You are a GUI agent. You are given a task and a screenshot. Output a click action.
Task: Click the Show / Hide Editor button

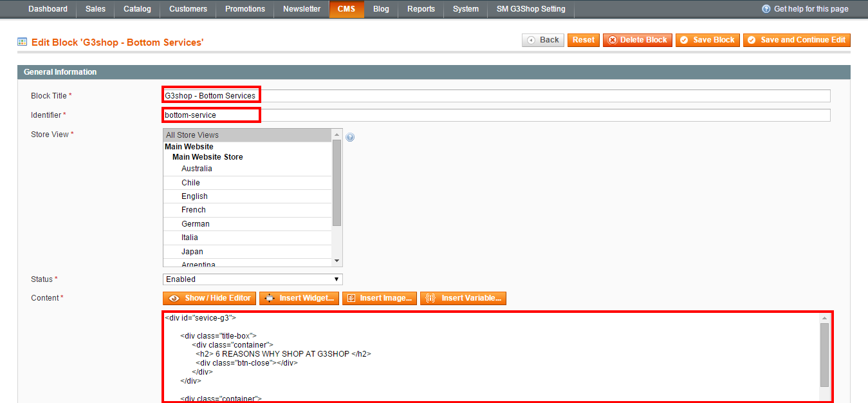[x=209, y=298]
